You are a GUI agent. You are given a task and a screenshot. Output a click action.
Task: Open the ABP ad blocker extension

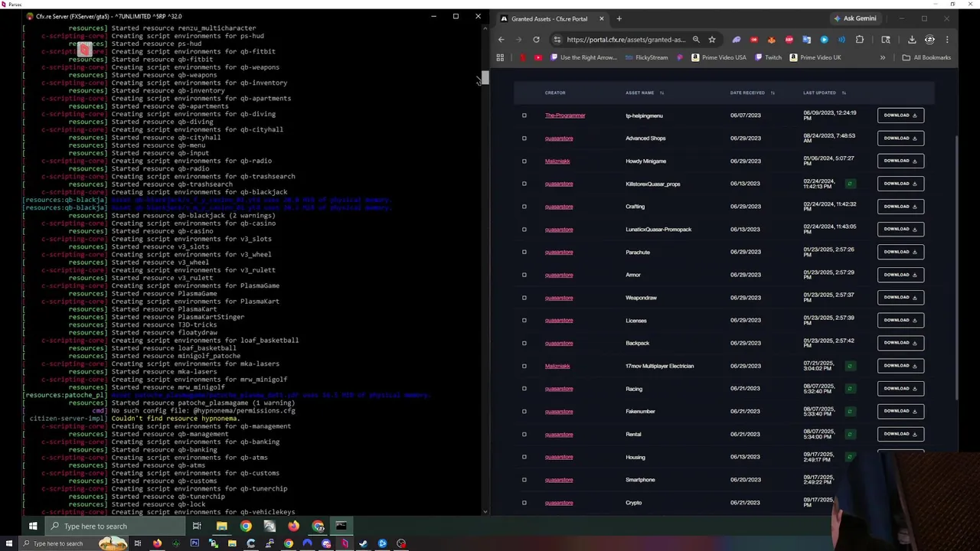pos(789,40)
